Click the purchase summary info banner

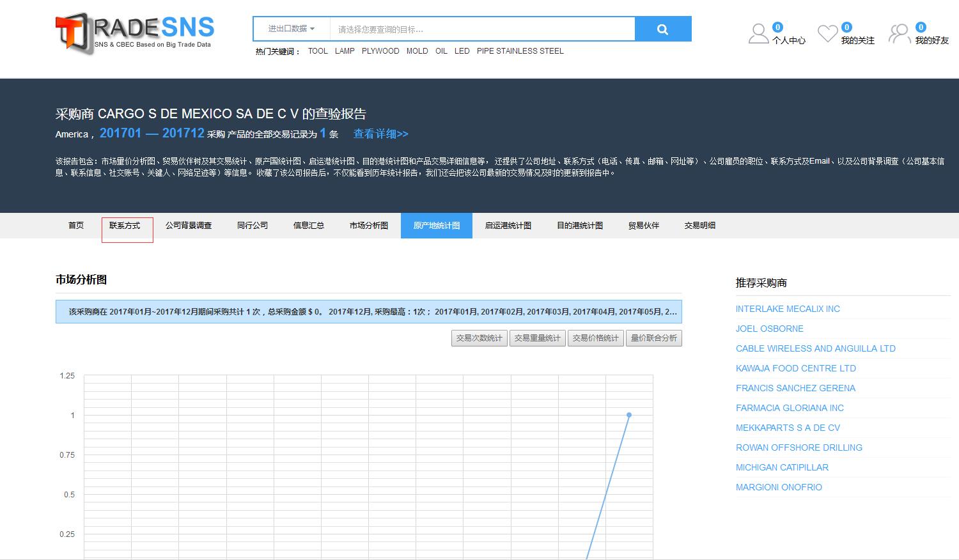tap(369, 311)
